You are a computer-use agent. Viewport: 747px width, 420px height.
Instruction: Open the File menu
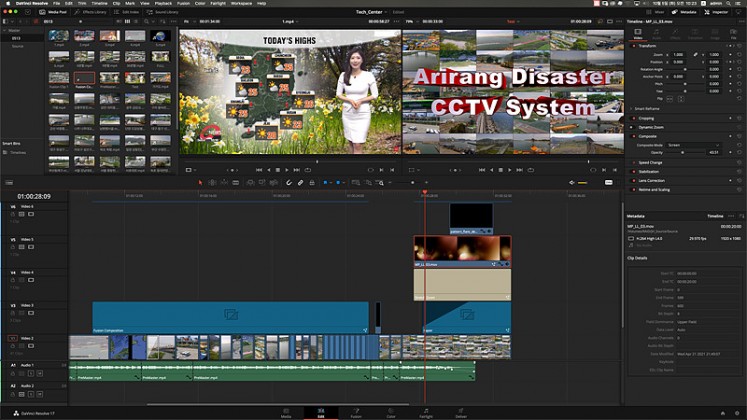tap(56, 3)
